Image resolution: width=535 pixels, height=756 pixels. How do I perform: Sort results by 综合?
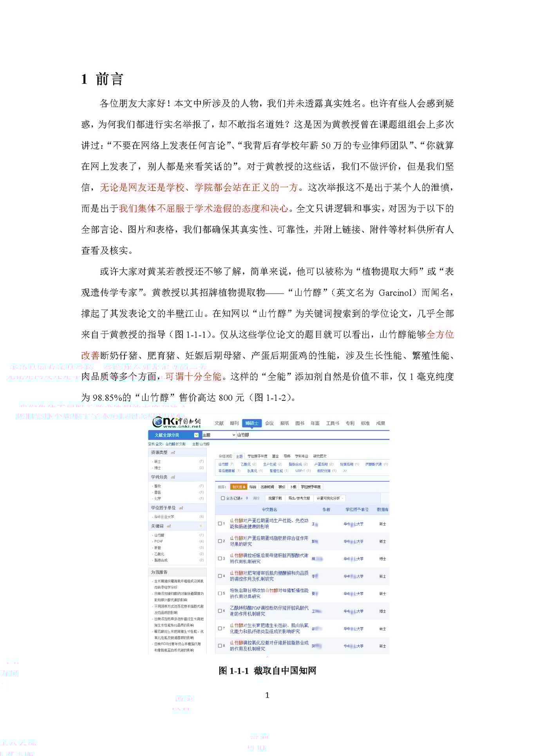253,487
